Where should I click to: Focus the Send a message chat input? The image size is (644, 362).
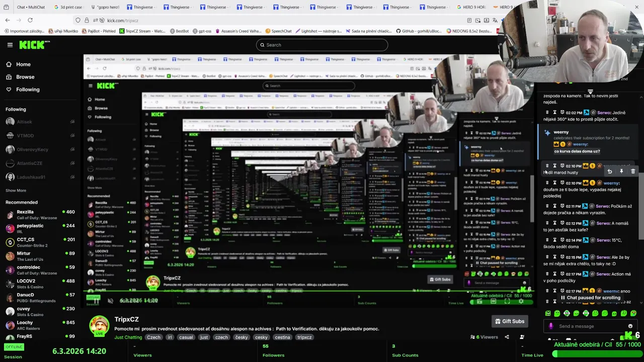point(592,326)
